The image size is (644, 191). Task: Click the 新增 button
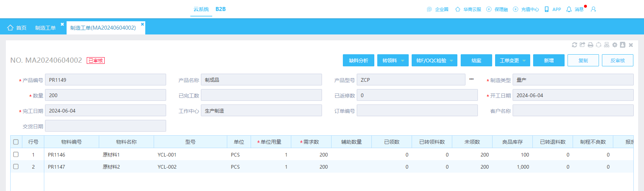[549, 60]
